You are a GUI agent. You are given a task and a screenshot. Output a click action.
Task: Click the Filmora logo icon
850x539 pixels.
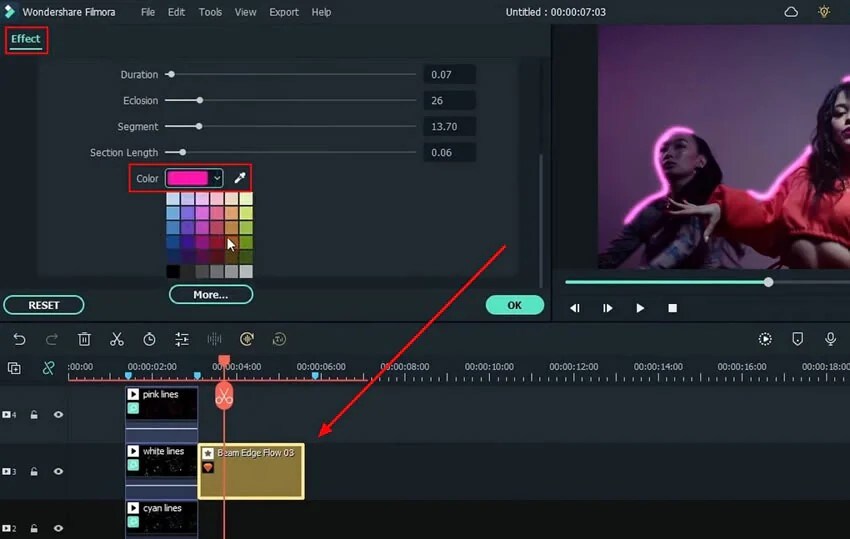[9, 11]
